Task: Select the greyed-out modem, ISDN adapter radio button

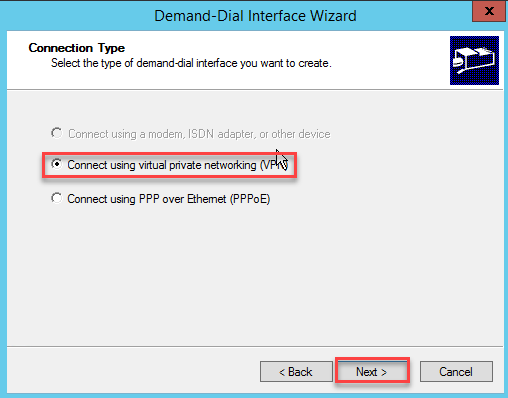Action: [x=57, y=133]
